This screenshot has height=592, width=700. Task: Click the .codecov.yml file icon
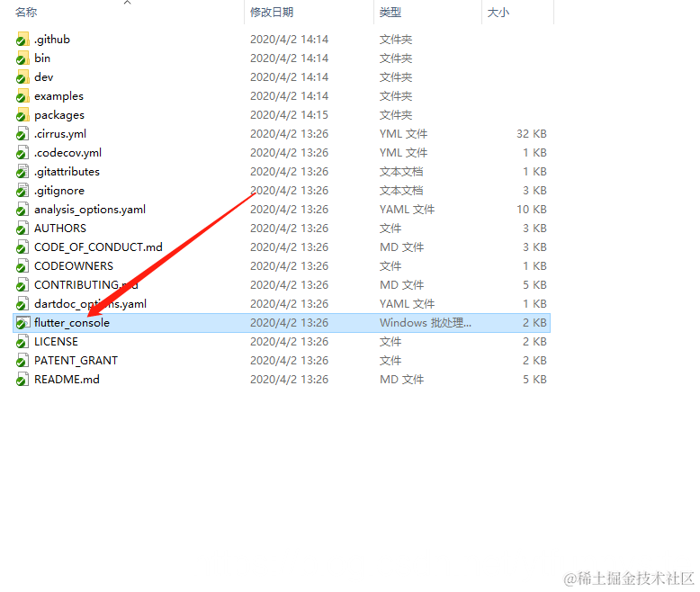[22, 153]
